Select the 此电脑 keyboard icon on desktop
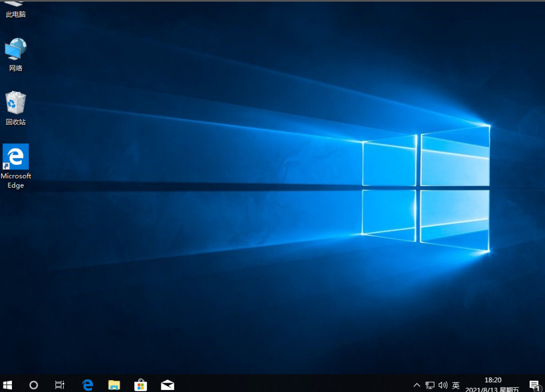This screenshot has width=545, height=392. 15,4
